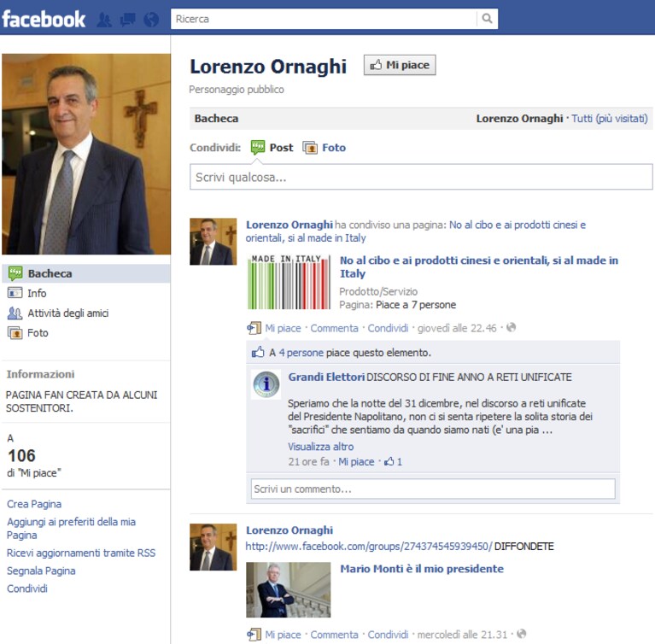This screenshot has width=655, height=644.
Task: Click the giovedì alle 22.46 timestamp
Action: (x=457, y=328)
